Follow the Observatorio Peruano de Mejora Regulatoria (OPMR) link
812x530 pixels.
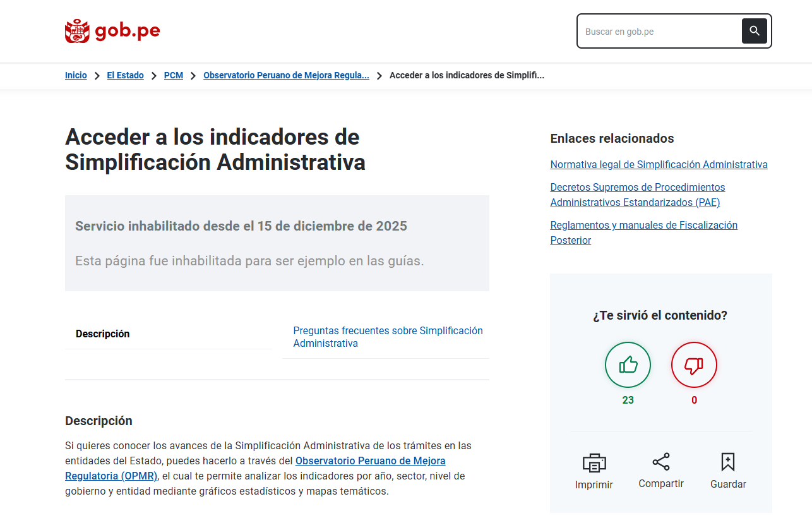(x=370, y=461)
